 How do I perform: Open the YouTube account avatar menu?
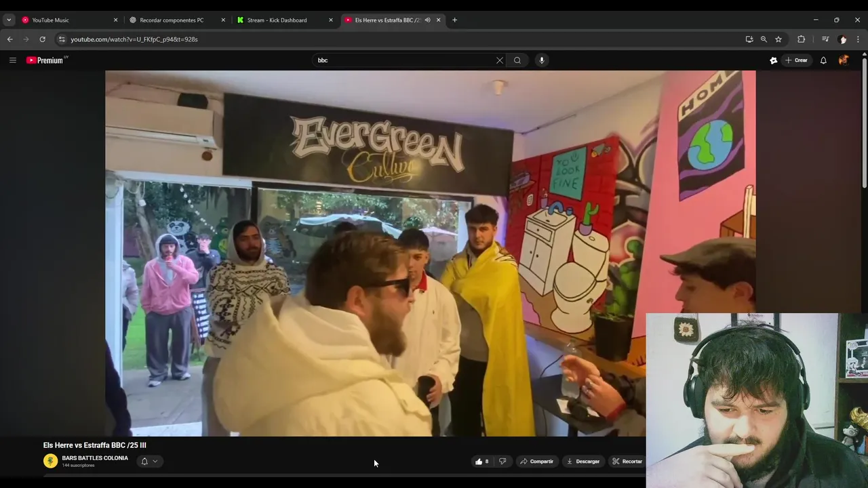(x=844, y=60)
